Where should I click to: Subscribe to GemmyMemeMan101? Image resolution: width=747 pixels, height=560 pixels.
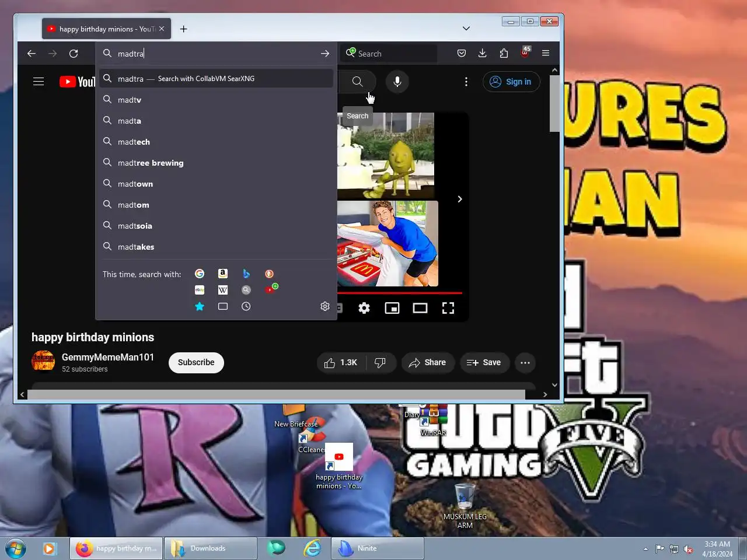tap(196, 362)
